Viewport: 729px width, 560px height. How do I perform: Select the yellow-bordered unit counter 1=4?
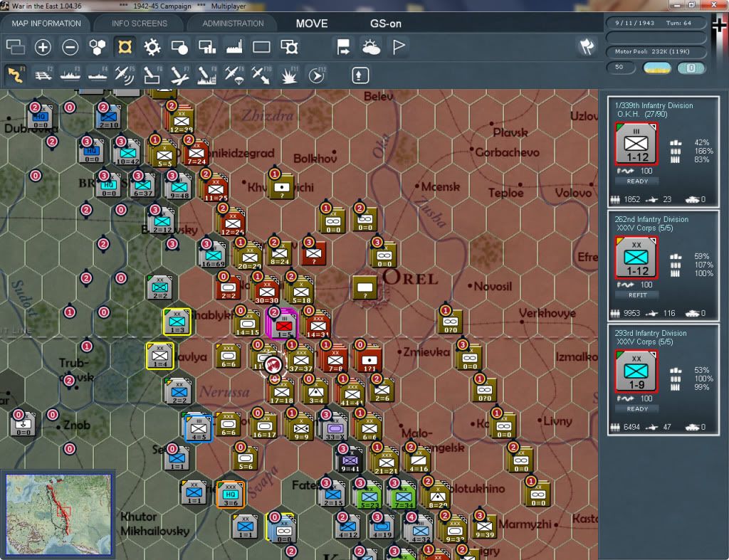pyautogui.click(x=160, y=356)
